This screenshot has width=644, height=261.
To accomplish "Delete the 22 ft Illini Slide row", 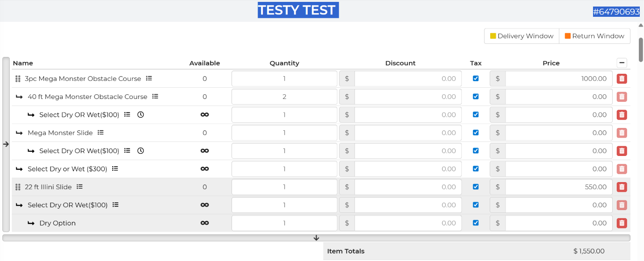I will (x=622, y=187).
